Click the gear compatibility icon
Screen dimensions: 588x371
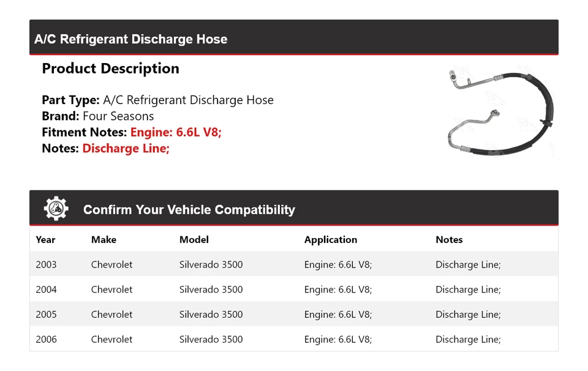(56, 209)
